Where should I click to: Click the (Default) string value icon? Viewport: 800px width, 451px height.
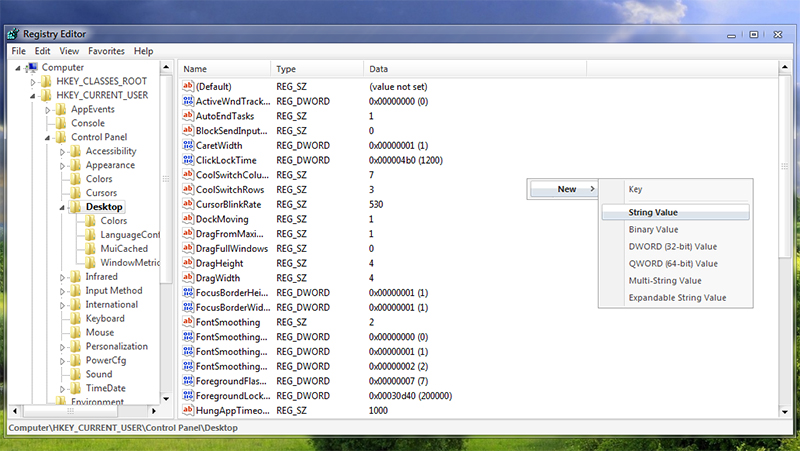tap(188, 86)
